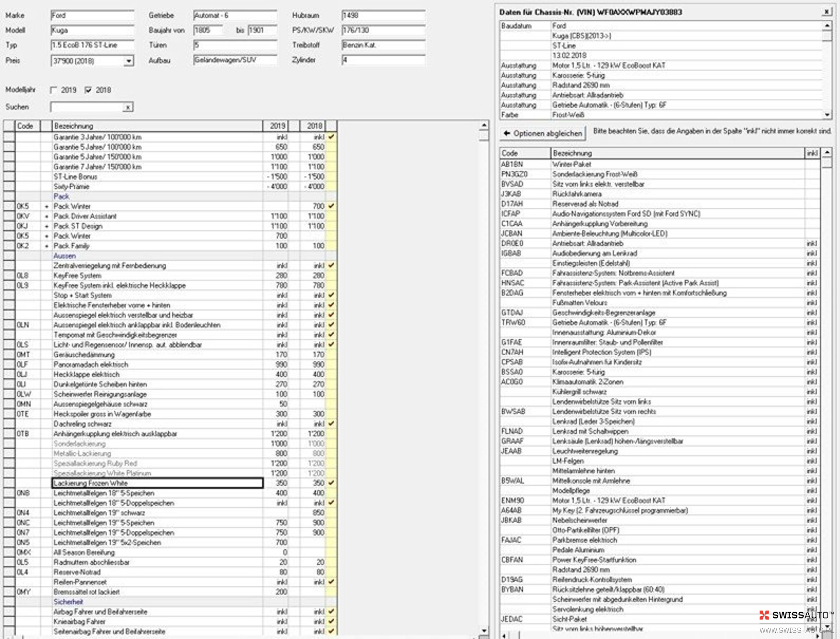The height and width of the screenshot is (639, 840).
Task: Toggle checkmark for Stop + Start System
Action: coord(331,295)
